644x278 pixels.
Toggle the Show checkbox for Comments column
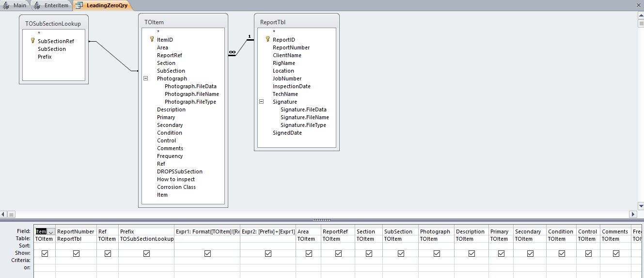click(x=616, y=253)
